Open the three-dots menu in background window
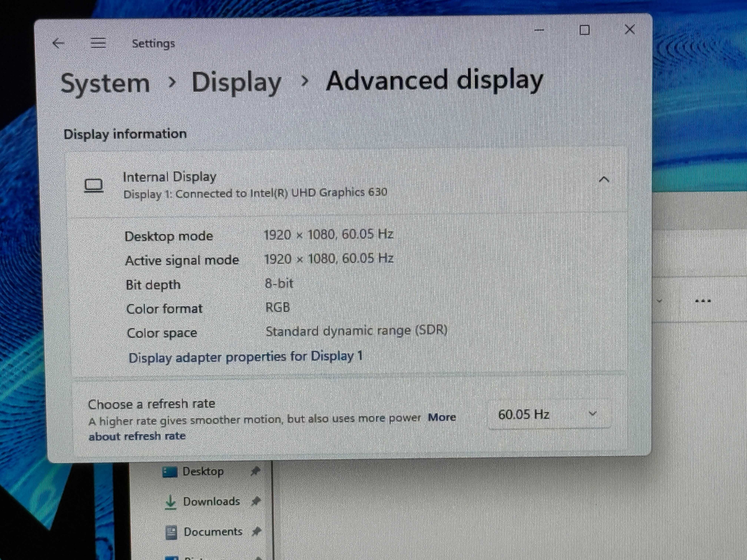Screen dimensions: 747x560 [x=703, y=301]
